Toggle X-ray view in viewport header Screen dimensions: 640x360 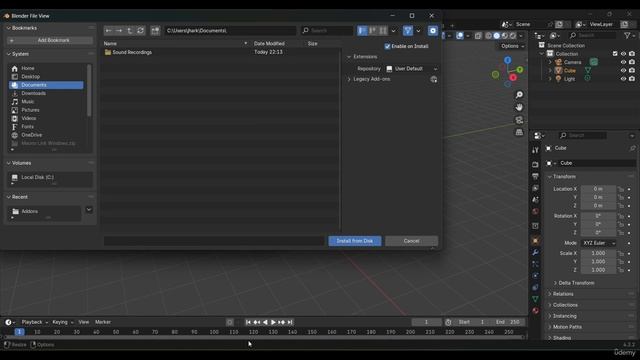point(478,36)
